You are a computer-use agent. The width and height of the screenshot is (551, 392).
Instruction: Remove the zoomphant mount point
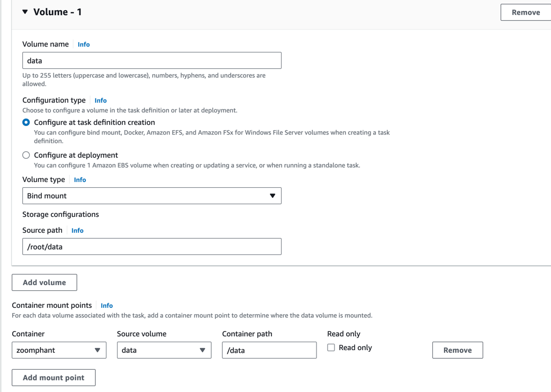point(457,350)
